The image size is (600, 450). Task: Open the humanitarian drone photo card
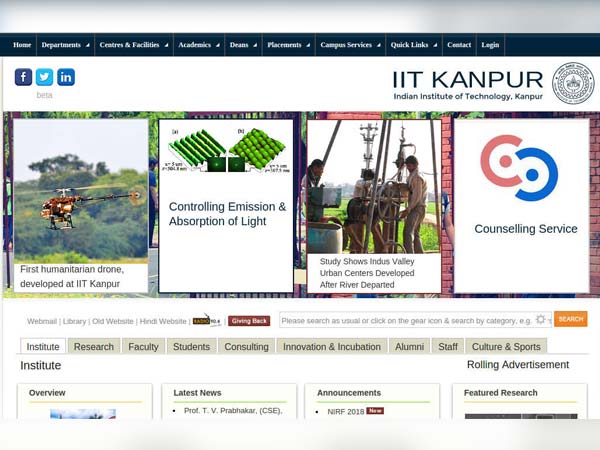(81, 191)
